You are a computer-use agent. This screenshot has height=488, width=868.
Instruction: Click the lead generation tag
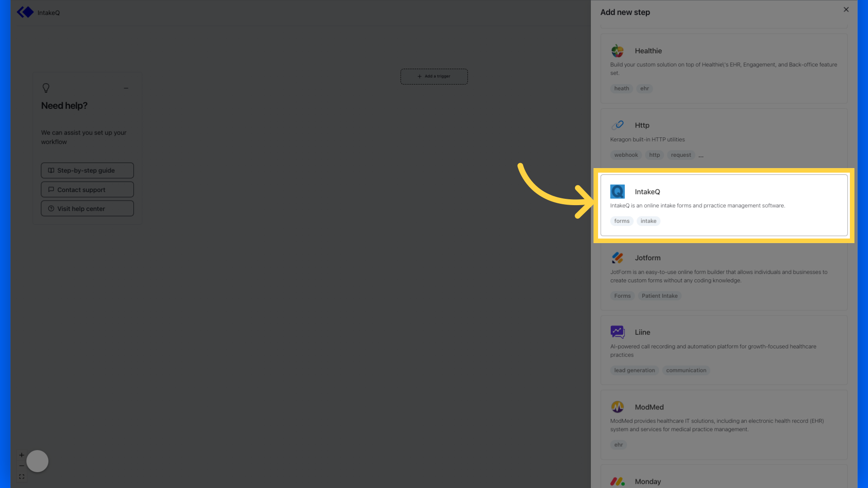(634, 371)
